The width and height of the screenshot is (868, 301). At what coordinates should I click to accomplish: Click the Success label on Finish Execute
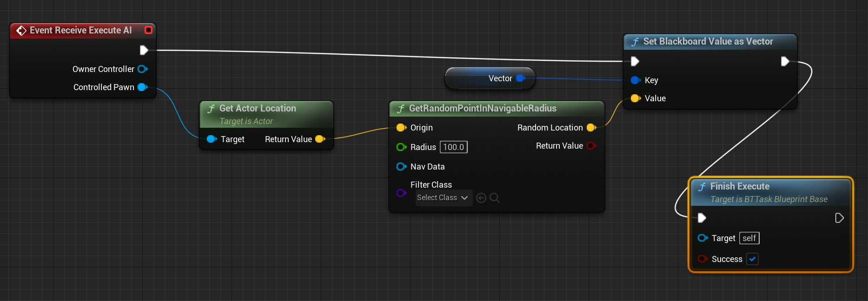point(727,259)
